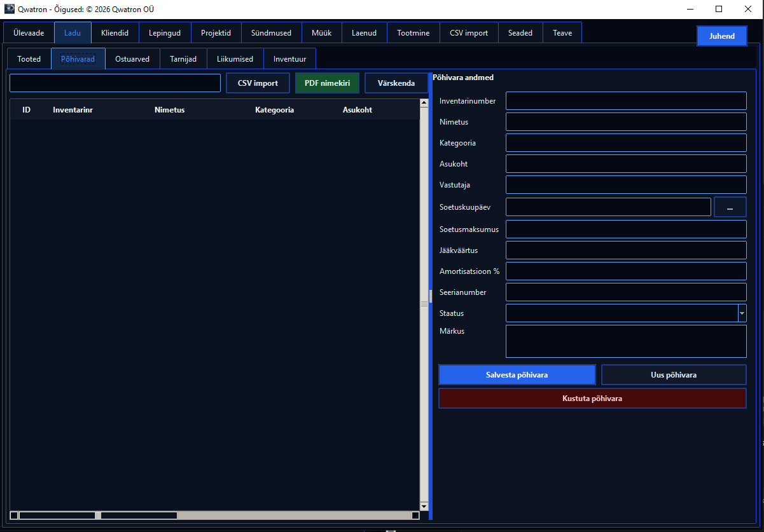Click the Juhend button
The width and height of the screenshot is (764, 532).
[722, 36]
